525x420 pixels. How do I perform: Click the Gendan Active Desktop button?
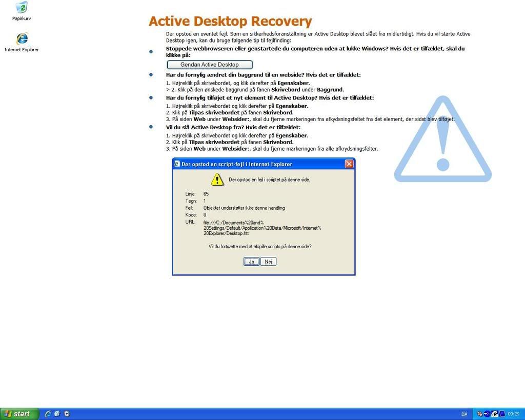[x=210, y=65]
